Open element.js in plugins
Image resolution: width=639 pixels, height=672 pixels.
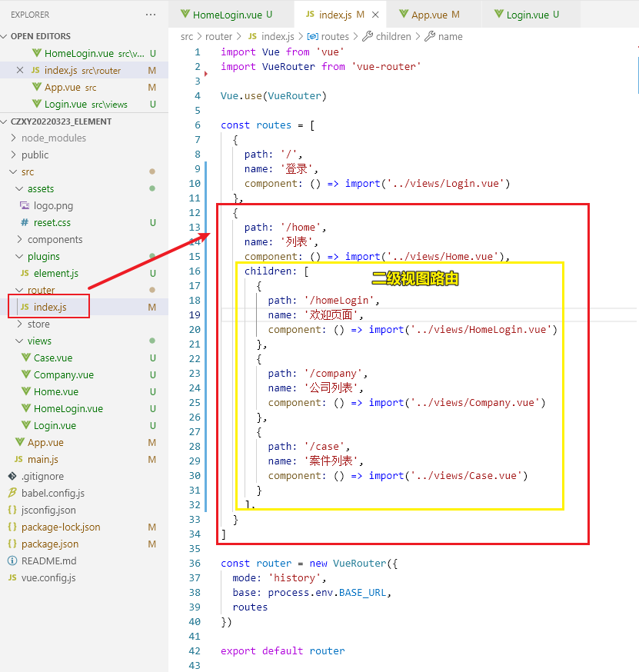click(x=55, y=273)
